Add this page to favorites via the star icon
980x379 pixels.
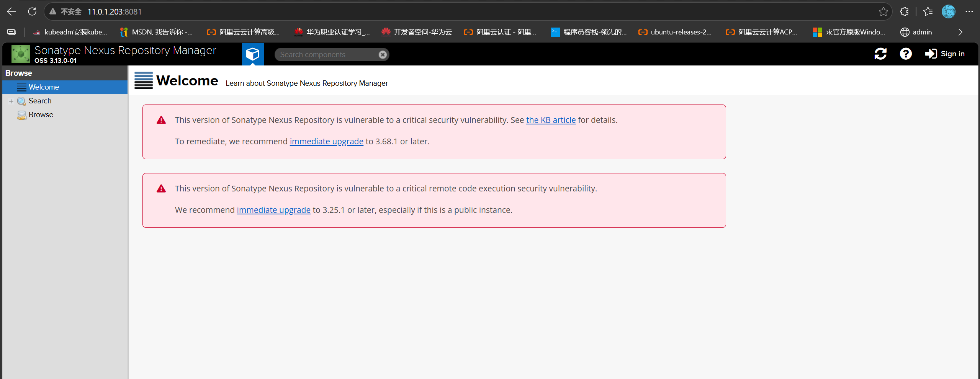883,12
